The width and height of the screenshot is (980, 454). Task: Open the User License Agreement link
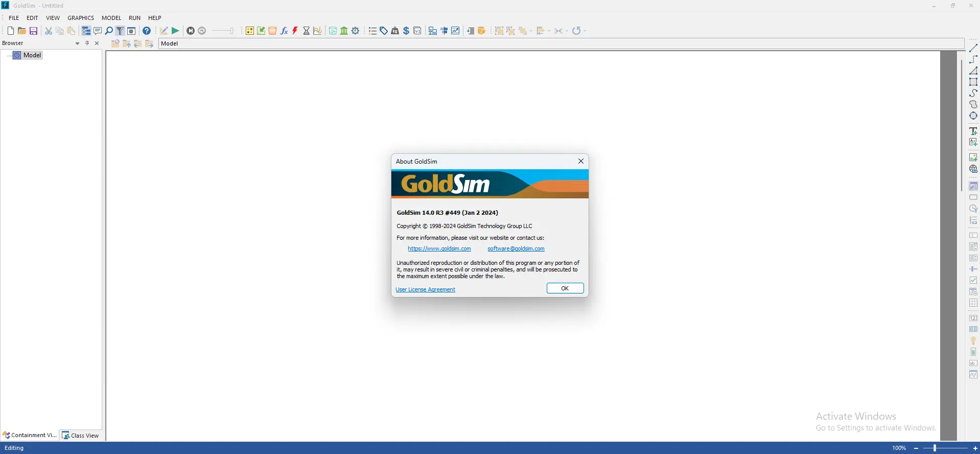pyautogui.click(x=425, y=289)
